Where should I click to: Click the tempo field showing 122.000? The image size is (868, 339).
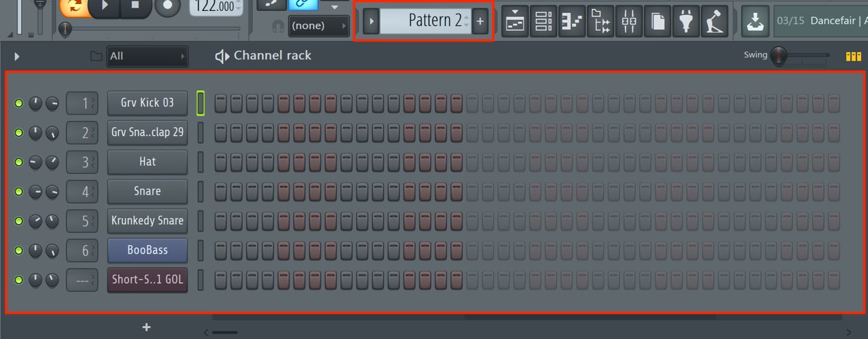coord(216,7)
